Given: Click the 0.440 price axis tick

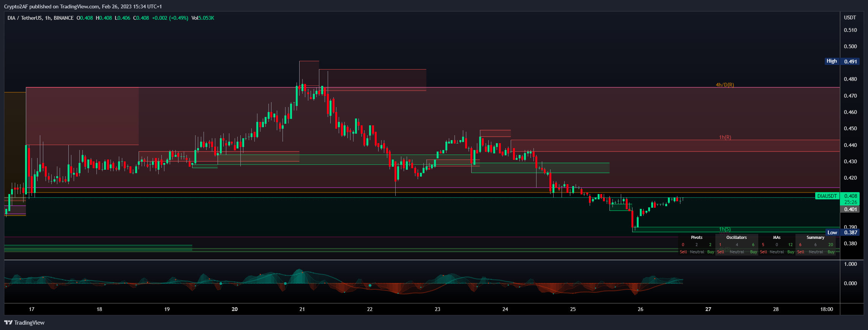Looking at the screenshot, I should click(850, 145).
